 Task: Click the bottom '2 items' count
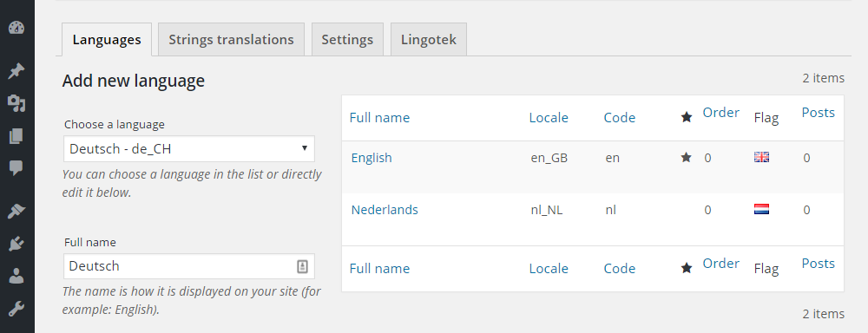pyautogui.click(x=823, y=314)
